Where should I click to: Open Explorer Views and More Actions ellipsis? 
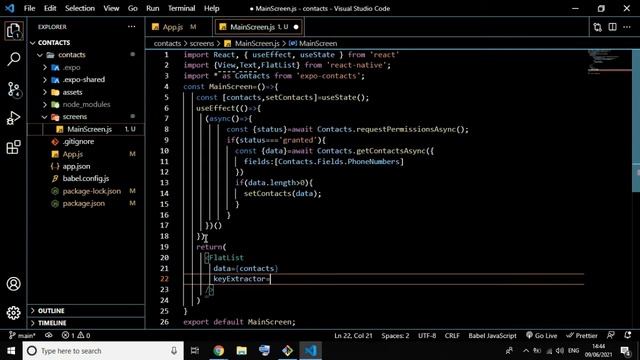[131, 27]
